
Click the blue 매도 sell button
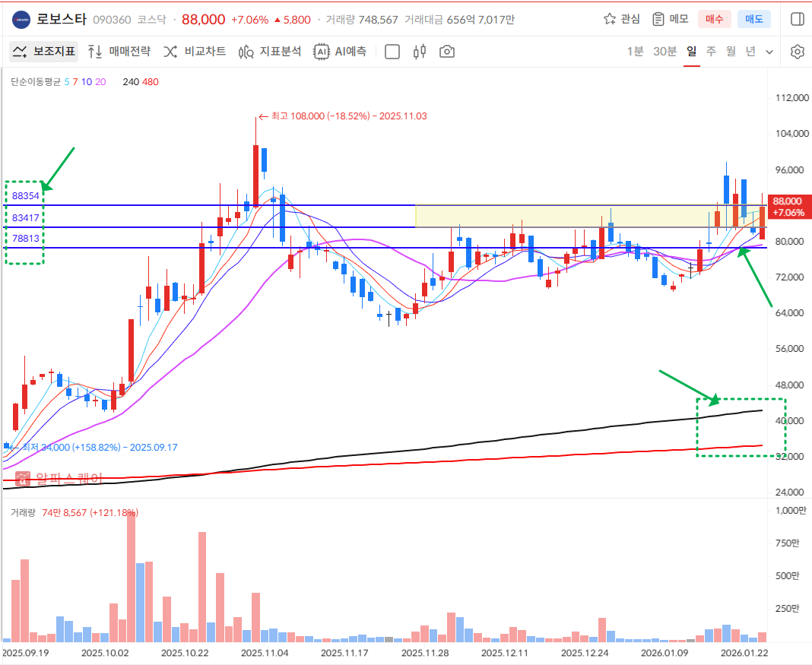(753, 19)
